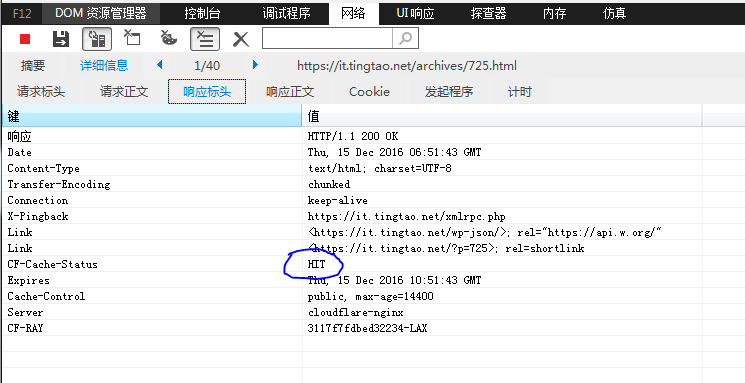Select CF-RAY header key
The height and width of the screenshot is (383, 745).
coord(25,328)
